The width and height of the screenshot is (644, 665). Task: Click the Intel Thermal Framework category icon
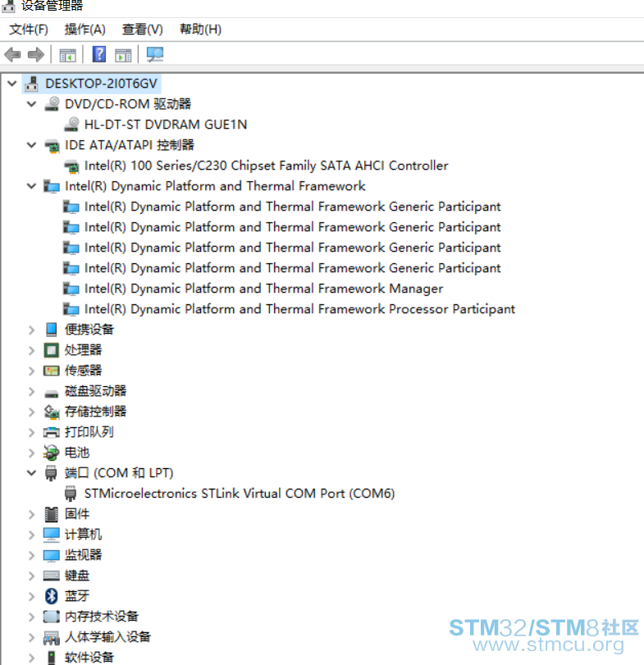[x=52, y=186]
